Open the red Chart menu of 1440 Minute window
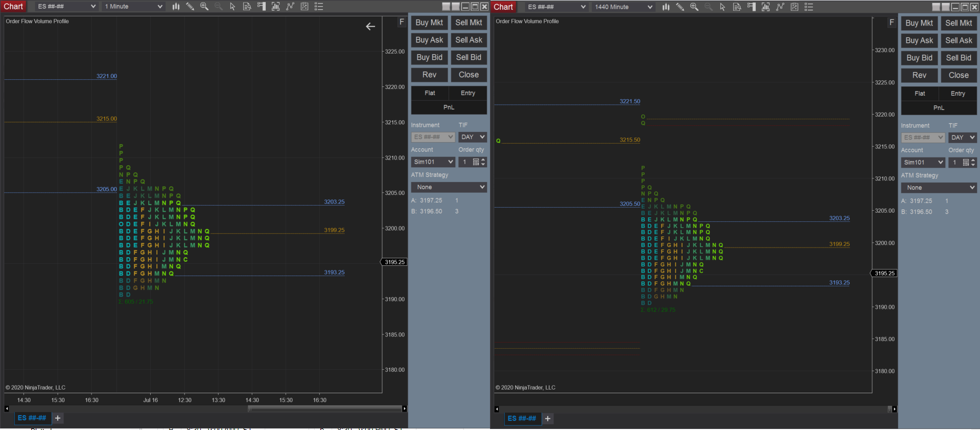The image size is (980, 430). (503, 7)
